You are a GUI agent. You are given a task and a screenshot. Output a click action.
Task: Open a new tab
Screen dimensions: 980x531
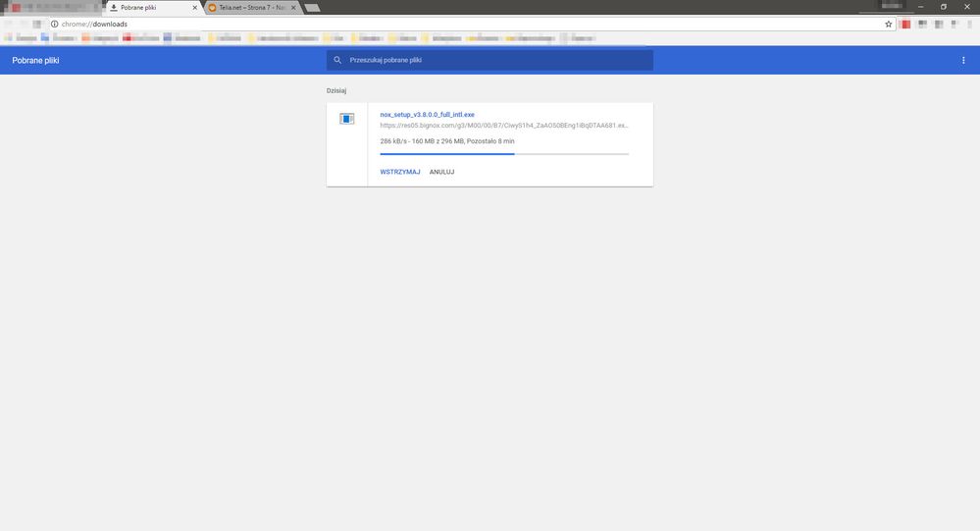(312, 8)
